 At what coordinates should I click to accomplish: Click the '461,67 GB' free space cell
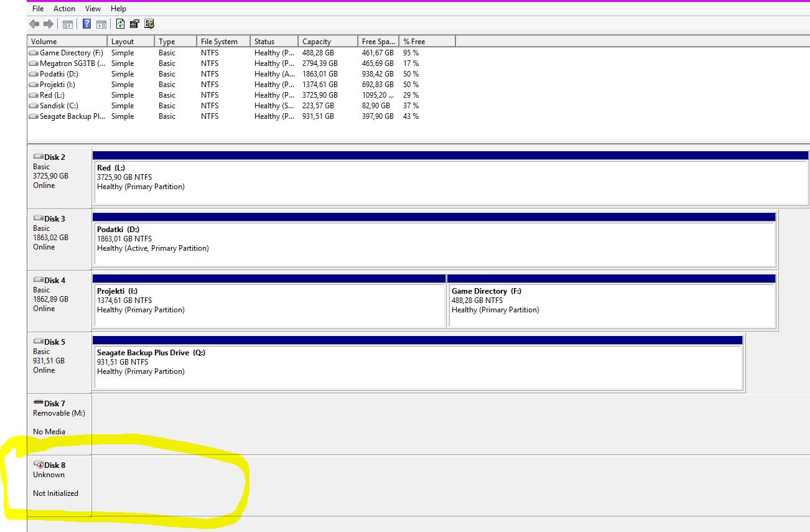click(378, 53)
